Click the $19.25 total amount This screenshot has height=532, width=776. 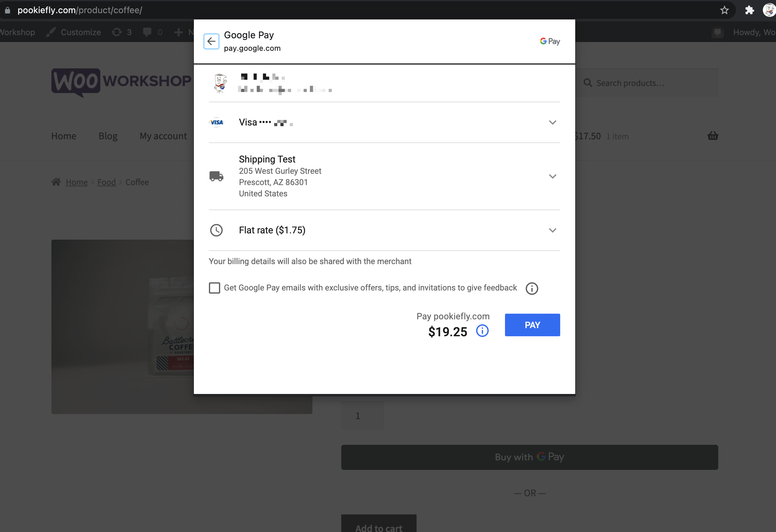click(x=447, y=332)
